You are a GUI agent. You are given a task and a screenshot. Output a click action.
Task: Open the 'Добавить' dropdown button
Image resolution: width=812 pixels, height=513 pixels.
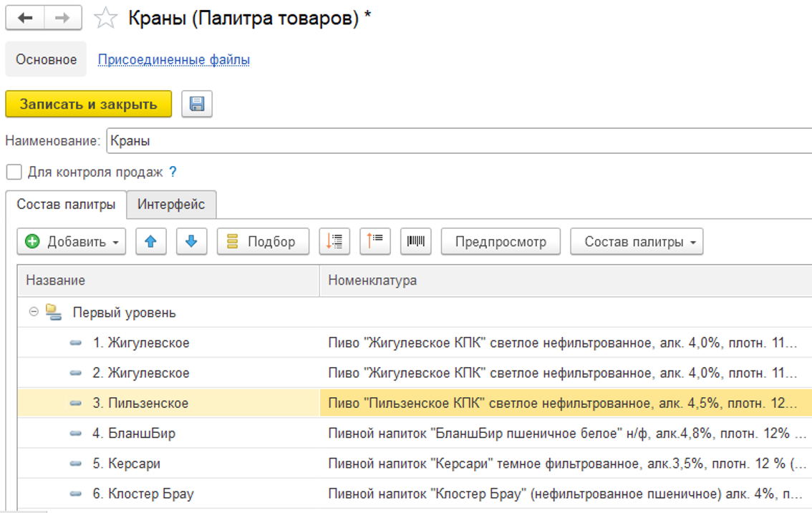[72, 242]
